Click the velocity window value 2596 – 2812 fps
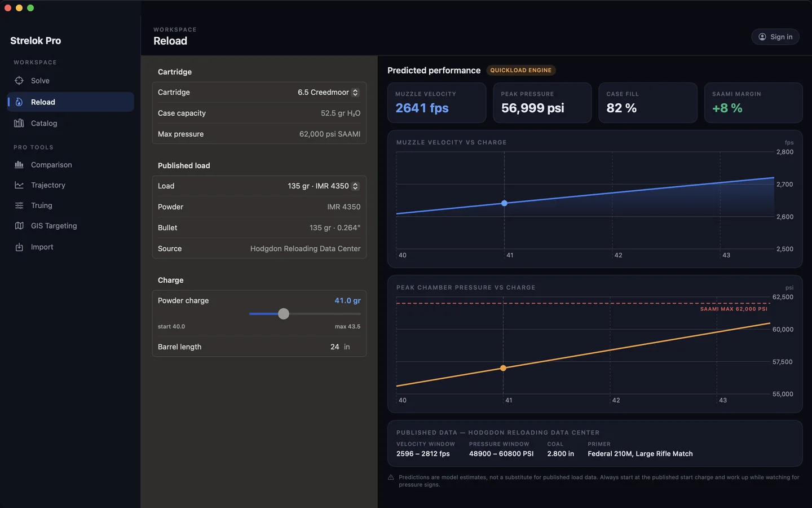Image resolution: width=812 pixels, height=508 pixels. pos(423,454)
